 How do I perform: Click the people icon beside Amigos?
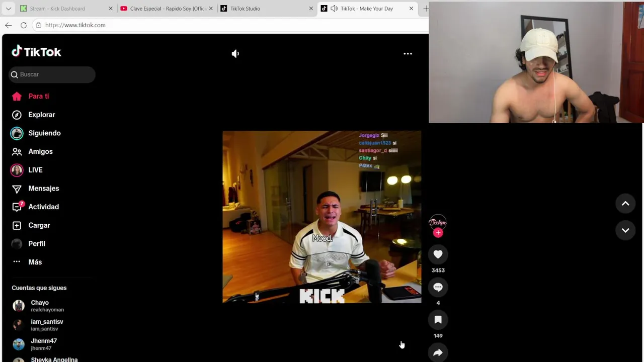17,151
